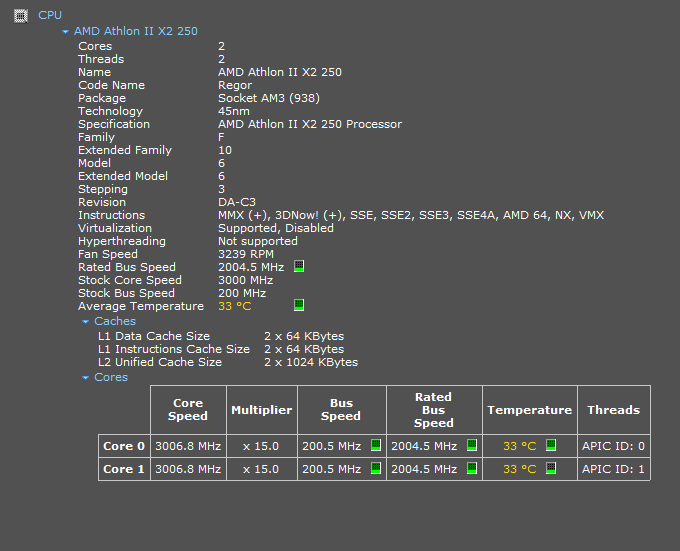This screenshot has height=551, width=680.
Task: Select the Instructions list starting with MMX (+)
Action: [x=411, y=215]
